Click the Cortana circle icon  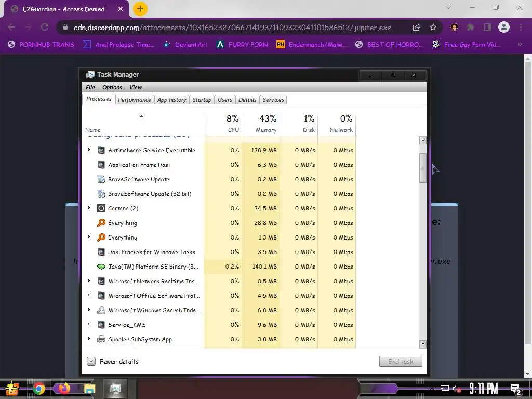(101, 208)
